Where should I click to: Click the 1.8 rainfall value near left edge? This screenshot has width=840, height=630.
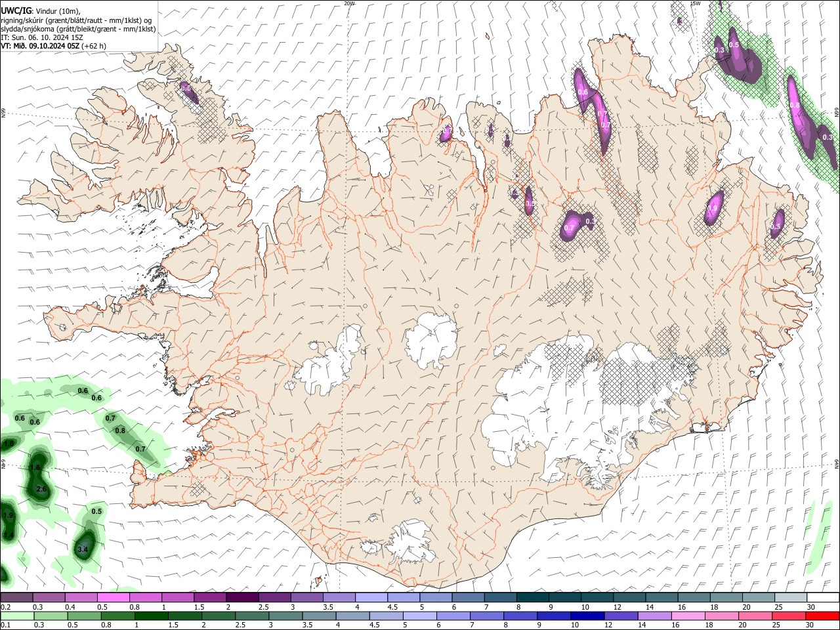[x=9, y=444]
